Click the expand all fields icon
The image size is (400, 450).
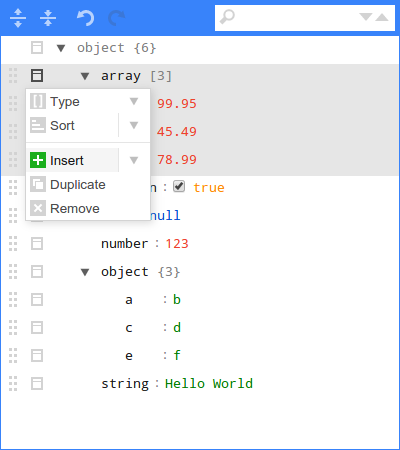pyautogui.click(x=18, y=18)
